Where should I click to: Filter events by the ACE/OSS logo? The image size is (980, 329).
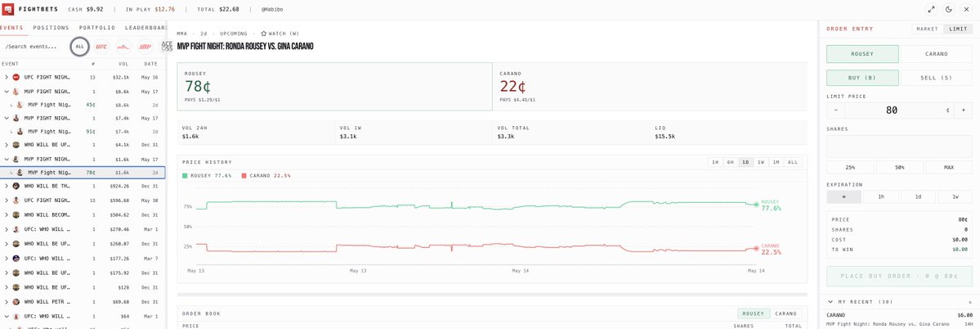point(166,47)
